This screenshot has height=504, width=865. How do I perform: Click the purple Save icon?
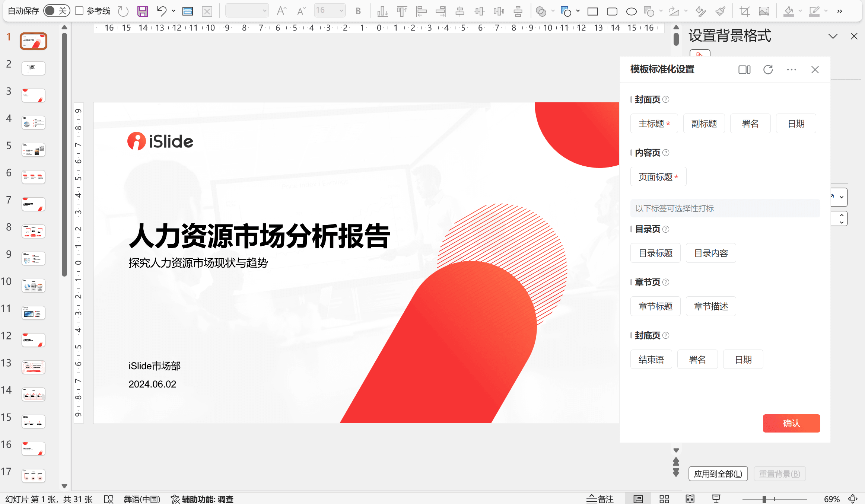tap(143, 11)
